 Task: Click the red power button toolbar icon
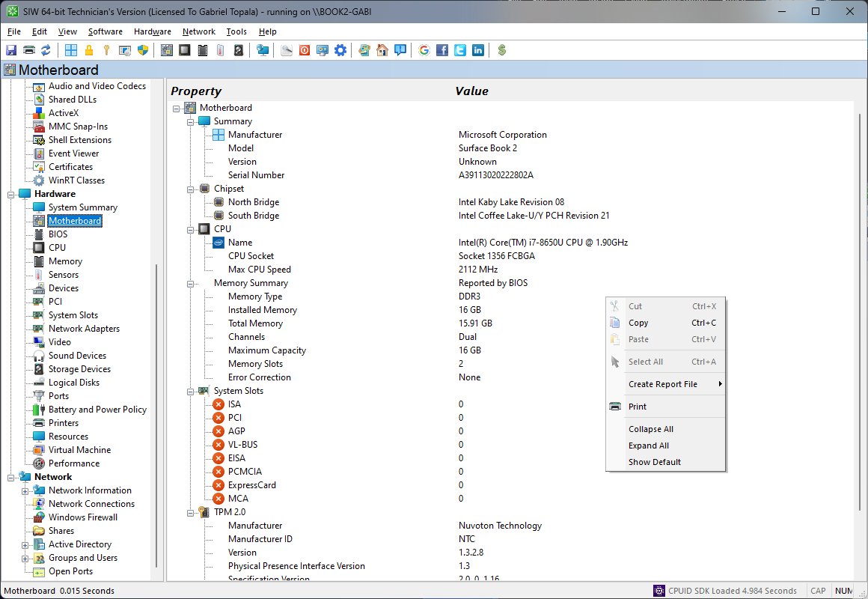305,50
